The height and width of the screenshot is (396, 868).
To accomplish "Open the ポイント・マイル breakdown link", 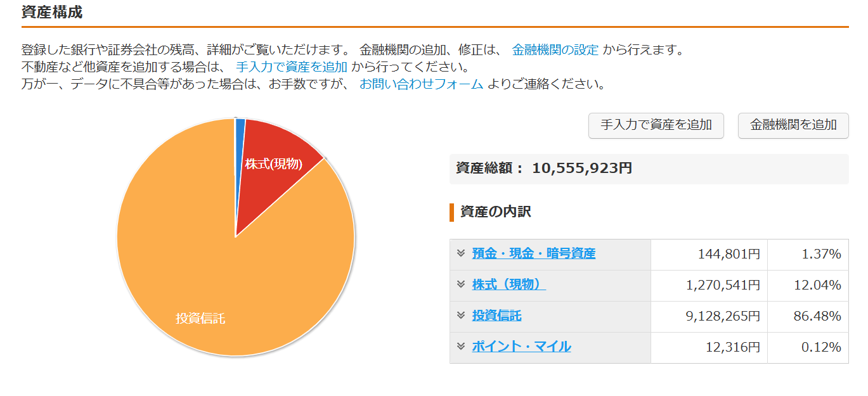I will pos(521,347).
